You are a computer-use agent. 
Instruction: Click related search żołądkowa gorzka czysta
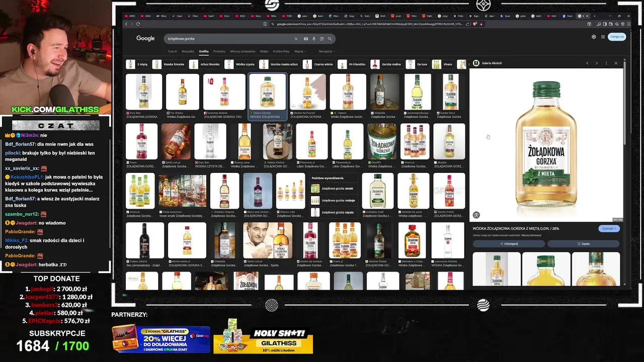coord(333,212)
